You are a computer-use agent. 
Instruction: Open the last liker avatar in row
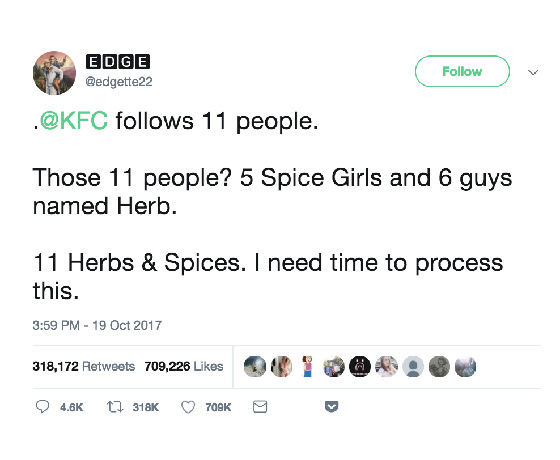[x=465, y=366]
